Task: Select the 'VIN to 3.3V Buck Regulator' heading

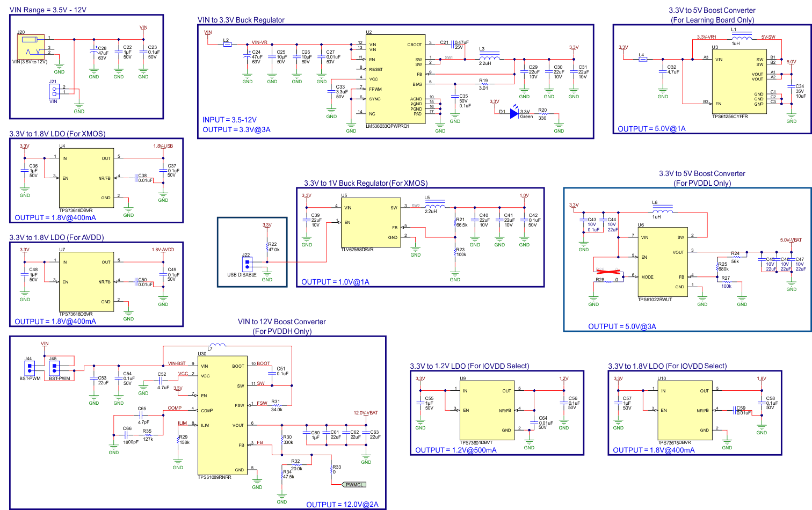Action: pos(241,20)
